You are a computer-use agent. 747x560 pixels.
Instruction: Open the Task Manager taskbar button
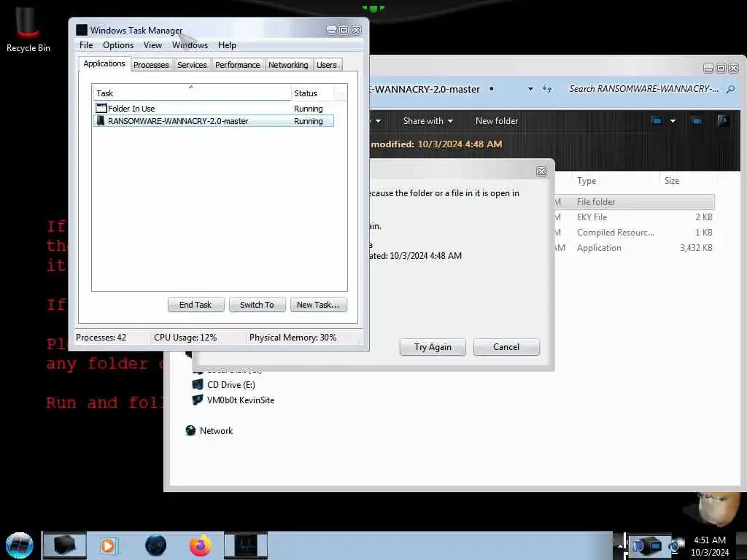click(x=246, y=545)
